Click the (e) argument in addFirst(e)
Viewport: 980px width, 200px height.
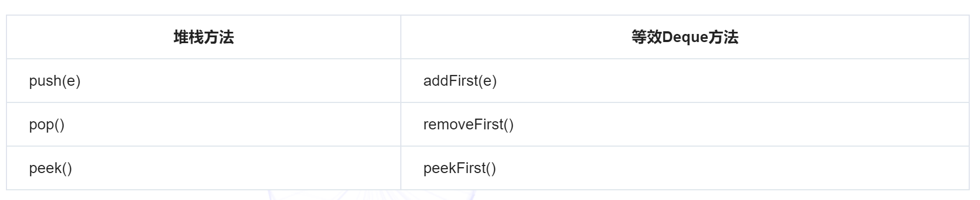point(488,81)
